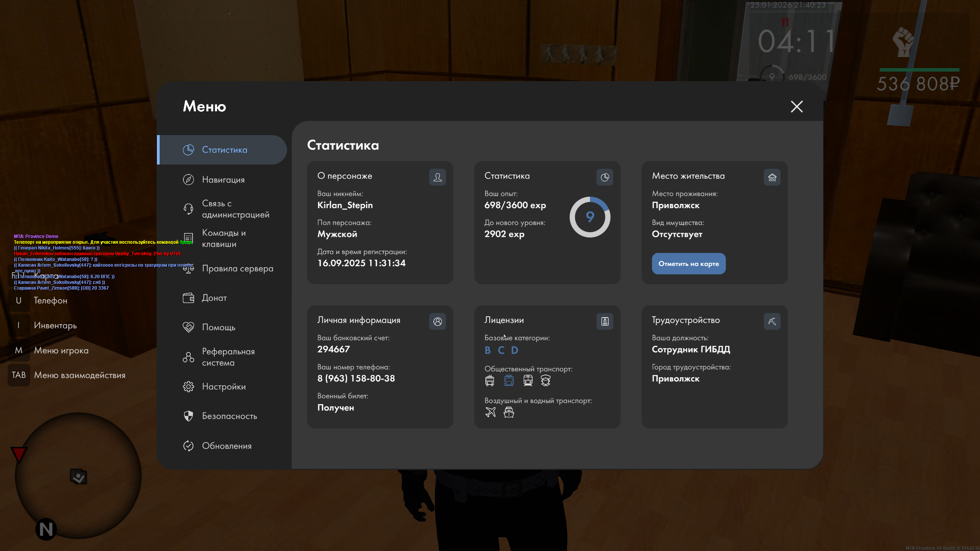Image resolution: width=980 pixels, height=551 pixels.
Task: Click the account icon in Личная информация card
Action: [437, 321]
